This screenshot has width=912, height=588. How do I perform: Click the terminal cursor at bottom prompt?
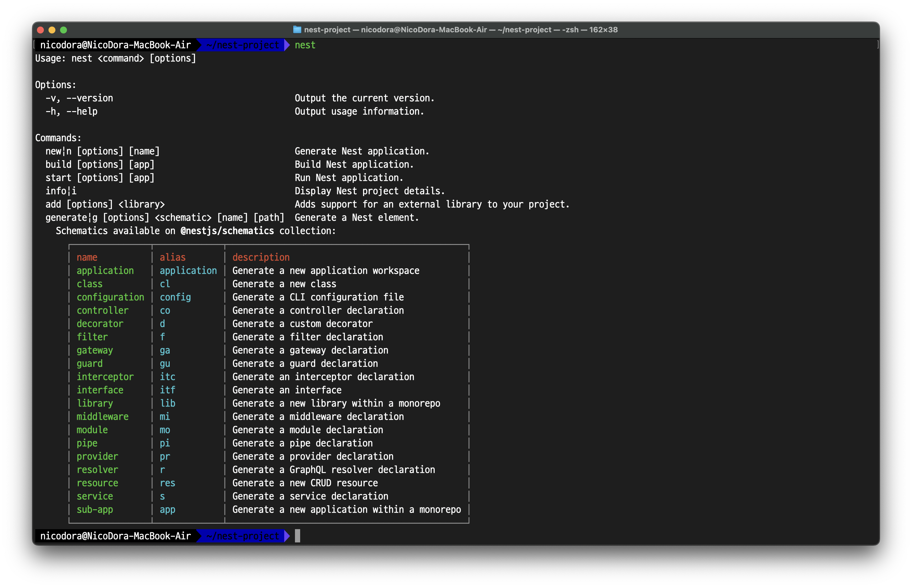(x=298, y=536)
